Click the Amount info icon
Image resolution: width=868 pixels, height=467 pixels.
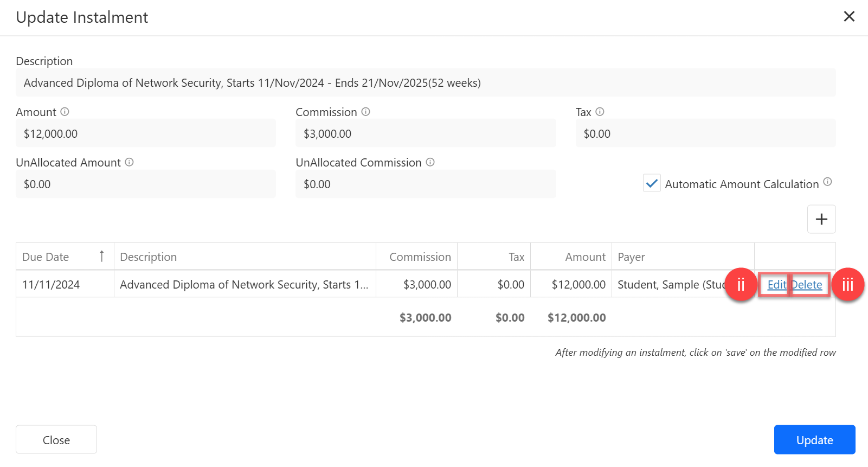tap(65, 112)
